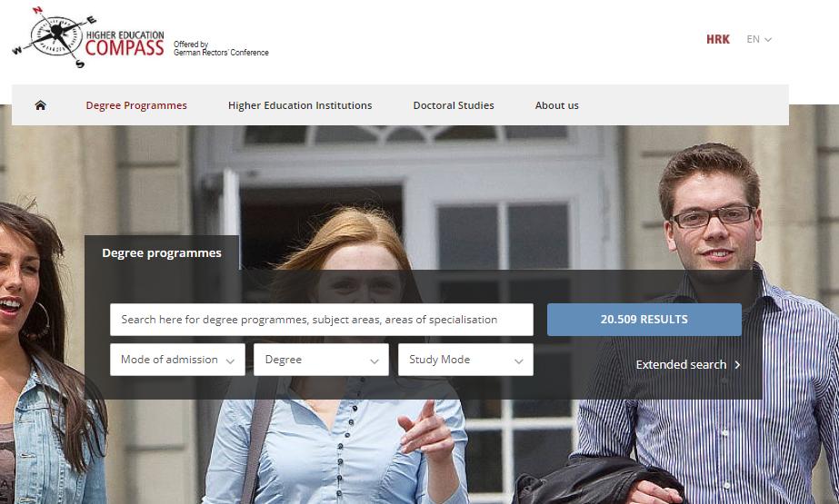Click the Degree dropdown chevron arrow
This screenshot has width=839, height=504.
[375, 361]
